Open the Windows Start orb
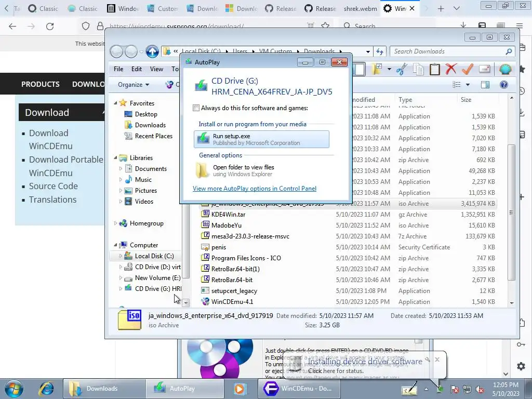 click(14, 389)
